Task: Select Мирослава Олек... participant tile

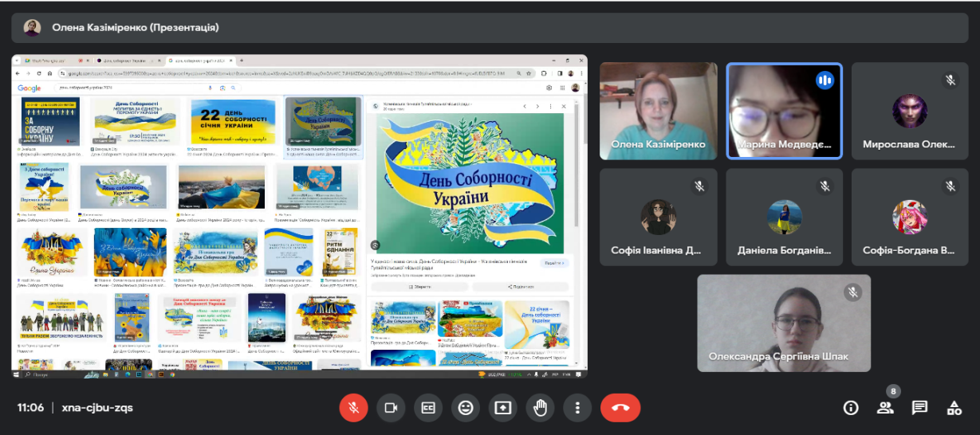Action: pos(911,111)
